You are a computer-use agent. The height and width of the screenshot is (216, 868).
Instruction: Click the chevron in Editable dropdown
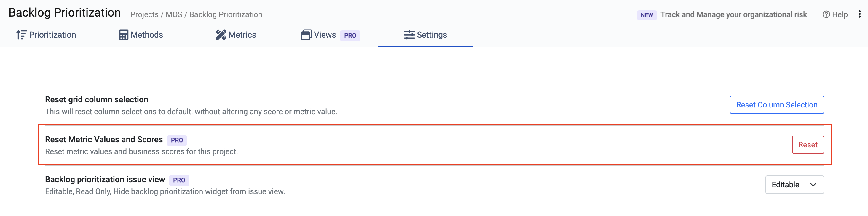(813, 184)
